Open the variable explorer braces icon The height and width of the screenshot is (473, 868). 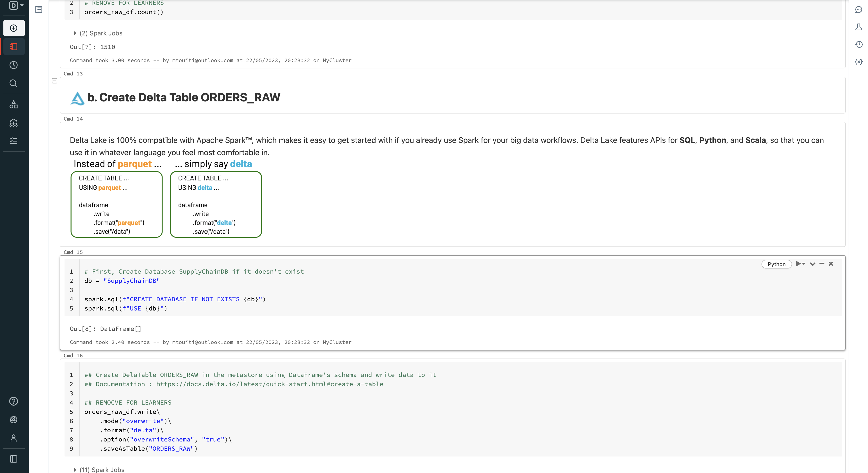859,62
